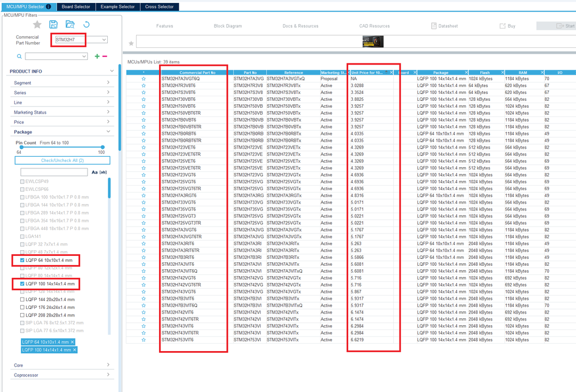Image resolution: width=576 pixels, height=392 pixels.
Task: Star the STM32H753VIT6 row
Action: (144, 340)
